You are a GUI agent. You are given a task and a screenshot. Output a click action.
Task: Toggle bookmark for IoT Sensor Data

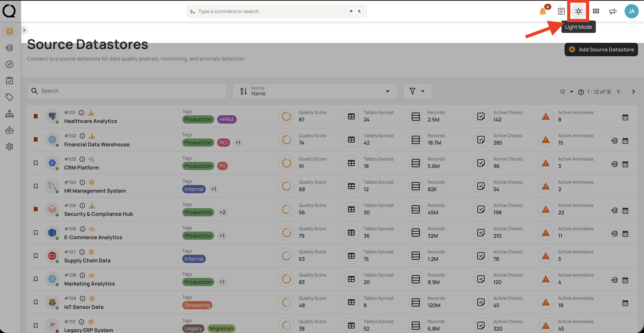(x=36, y=302)
